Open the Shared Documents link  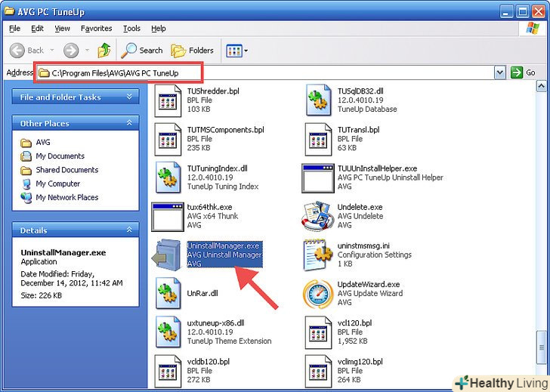click(67, 170)
